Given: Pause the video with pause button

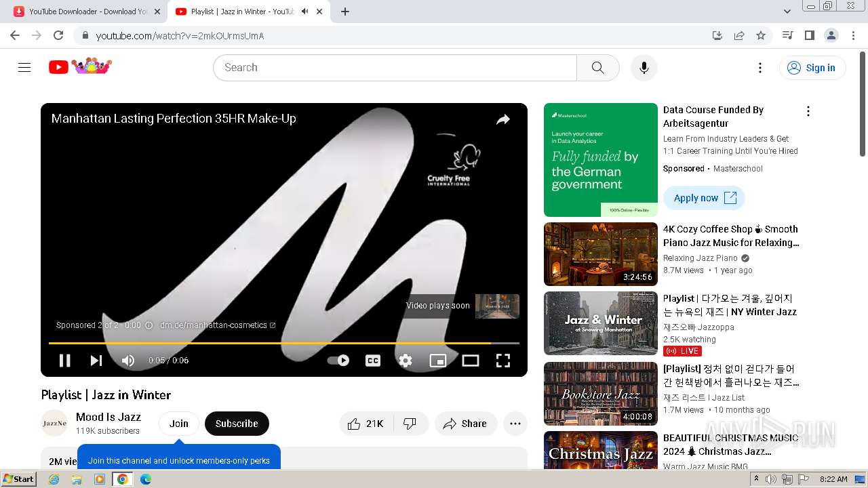Looking at the screenshot, I should coord(65,361).
